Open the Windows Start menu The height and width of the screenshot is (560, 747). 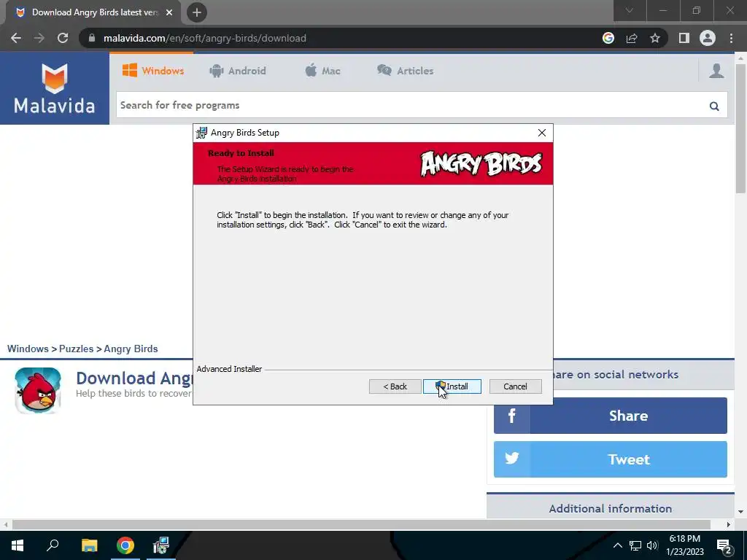click(x=18, y=545)
